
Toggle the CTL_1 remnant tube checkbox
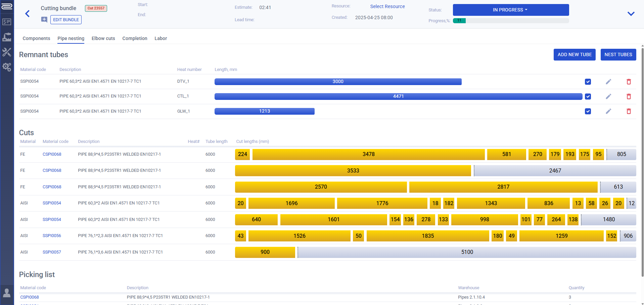pos(588,97)
